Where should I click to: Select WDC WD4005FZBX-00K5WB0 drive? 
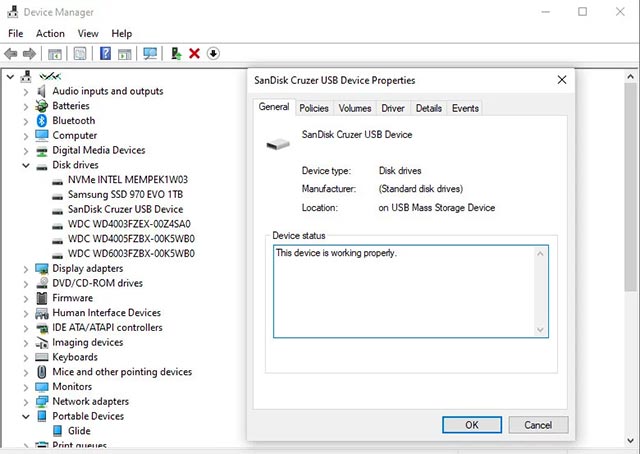(131, 238)
